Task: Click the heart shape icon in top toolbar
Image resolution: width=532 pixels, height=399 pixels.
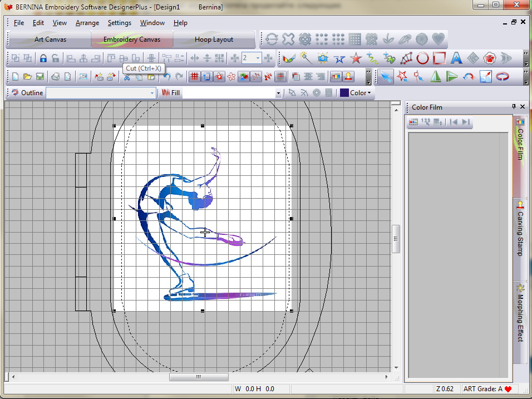Action: point(439,40)
